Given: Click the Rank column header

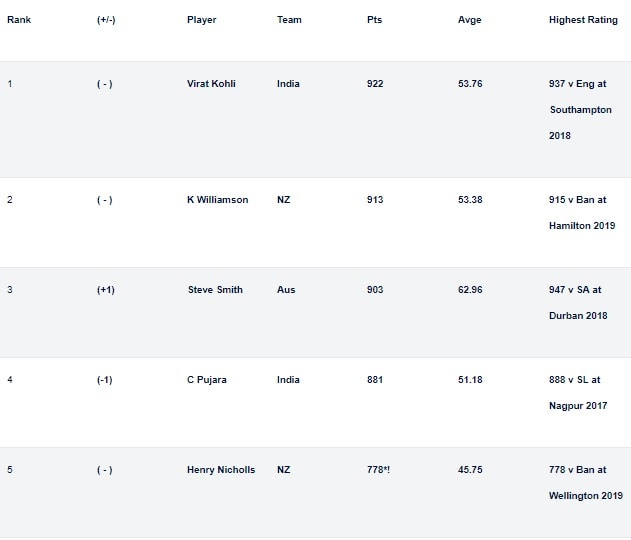Looking at the screenshot, I should (18, 20).
